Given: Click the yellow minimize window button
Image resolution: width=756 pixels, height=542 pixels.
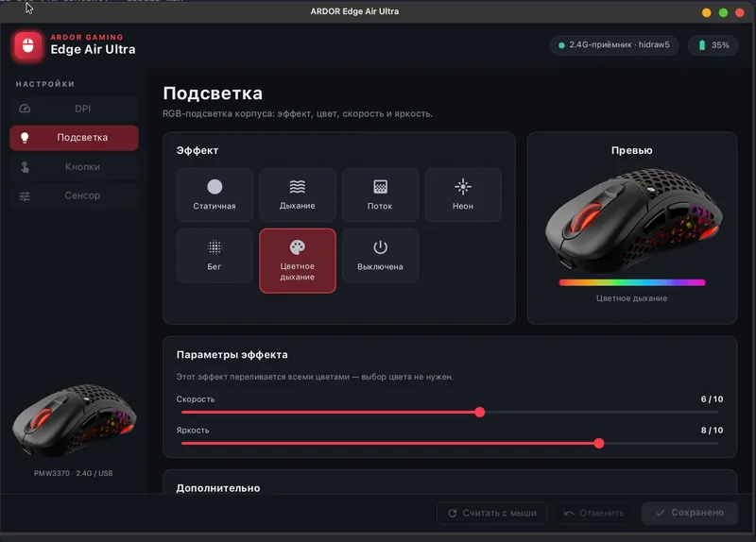Looking at the screenshot, I should pyautogui.click(x=706, y=13).
